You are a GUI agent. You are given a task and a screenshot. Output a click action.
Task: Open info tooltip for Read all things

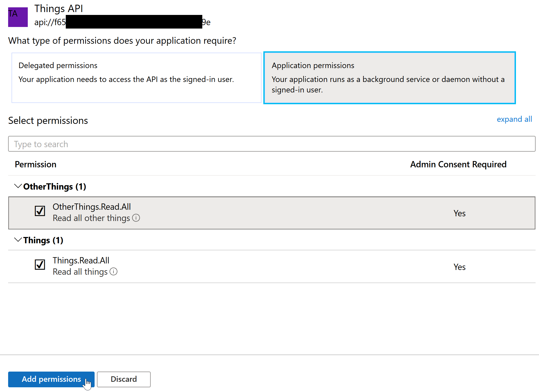click(113, 272)
